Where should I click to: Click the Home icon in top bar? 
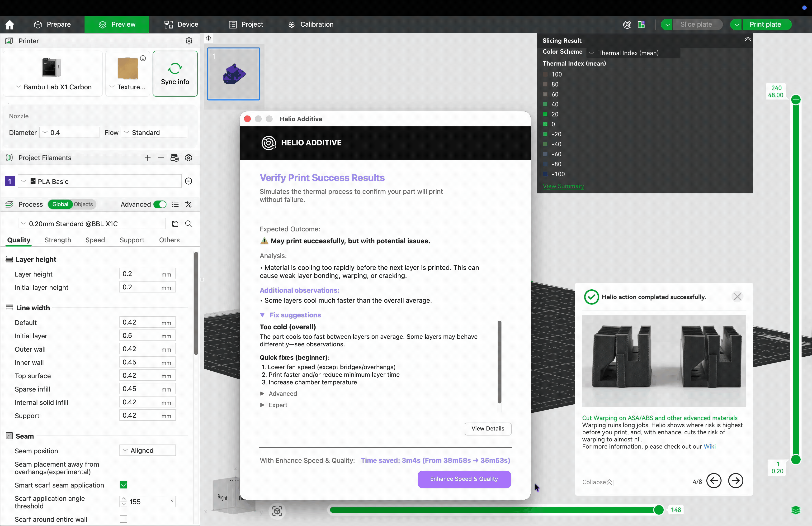pyautogui.click(x=9, y=24)
